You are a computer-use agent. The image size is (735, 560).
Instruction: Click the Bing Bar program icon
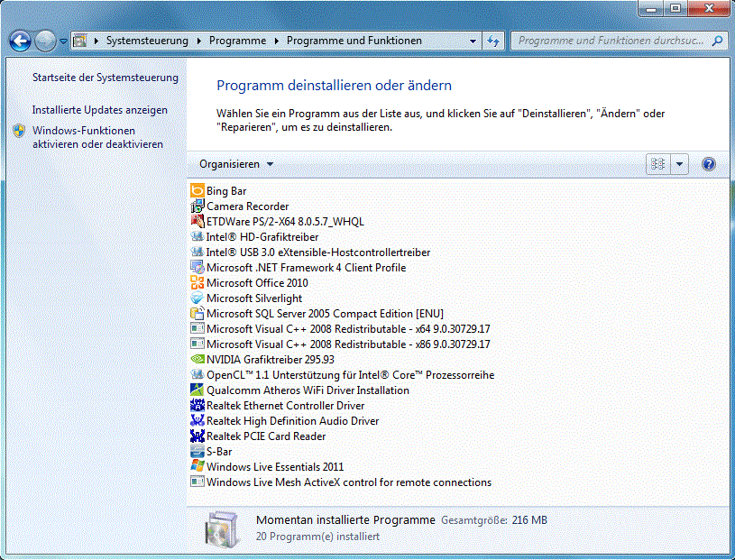(198, 191)
